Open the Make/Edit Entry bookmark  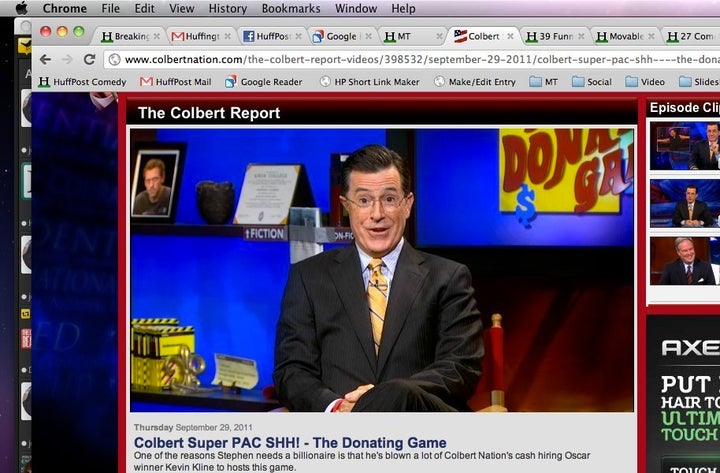[475, 82]
